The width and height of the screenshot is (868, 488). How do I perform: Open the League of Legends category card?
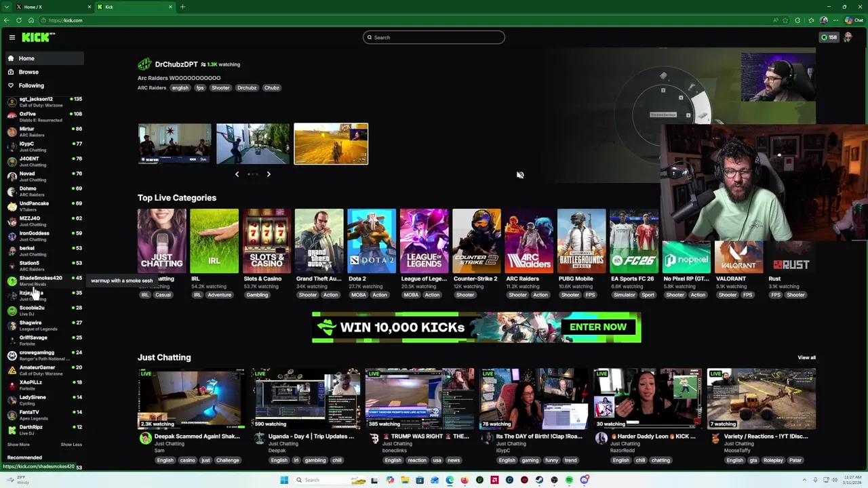[x=424, y=241]
